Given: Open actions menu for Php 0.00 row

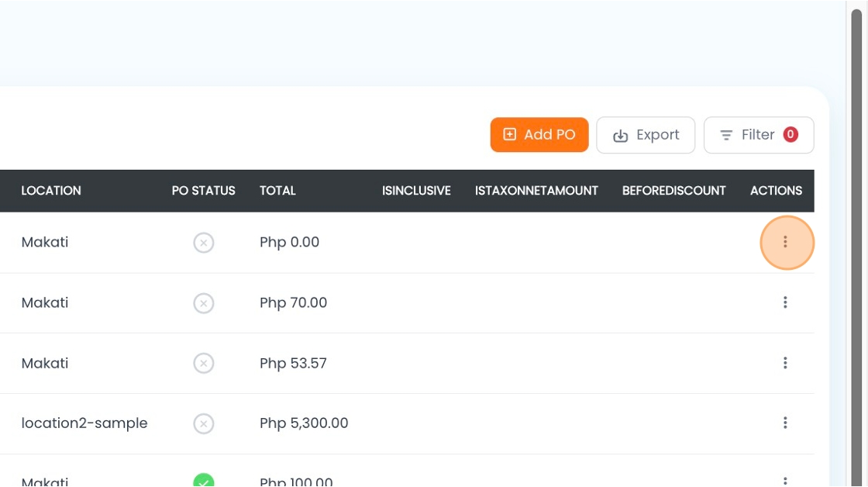Looking at the screenshot, I should point(785,242).
